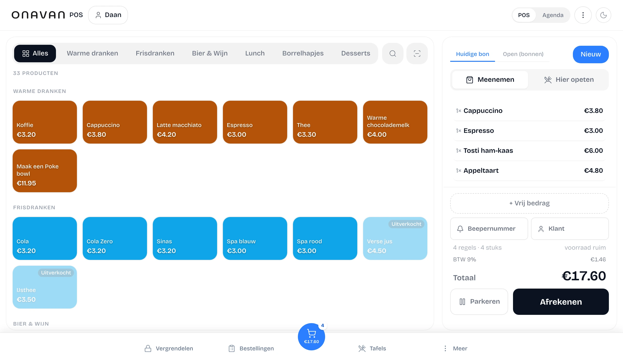This screenshot has width=623, height=364.
Task: Select the Tosti ham-kaas receipt line
Action: tap(529, 151)
